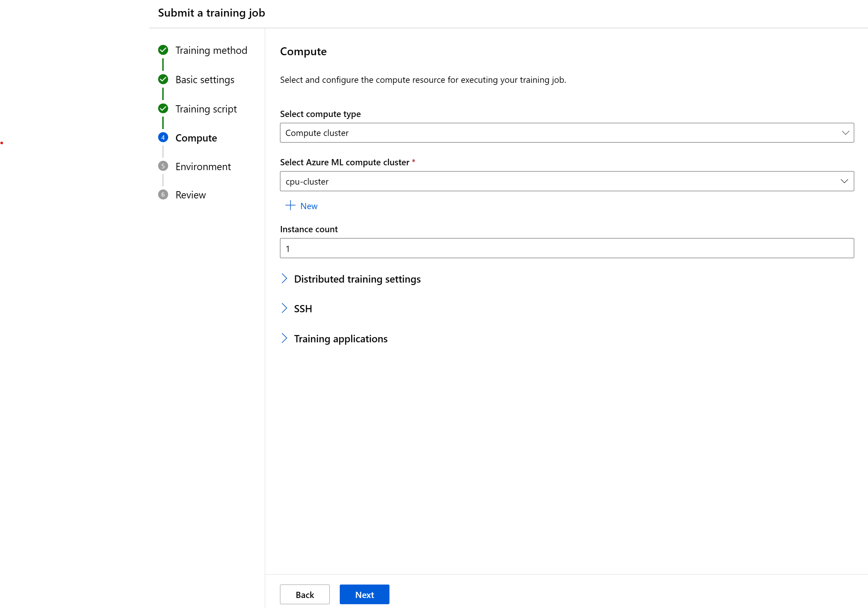
Task: Open the Select compute type dropdown
Action: click(566, 133)
